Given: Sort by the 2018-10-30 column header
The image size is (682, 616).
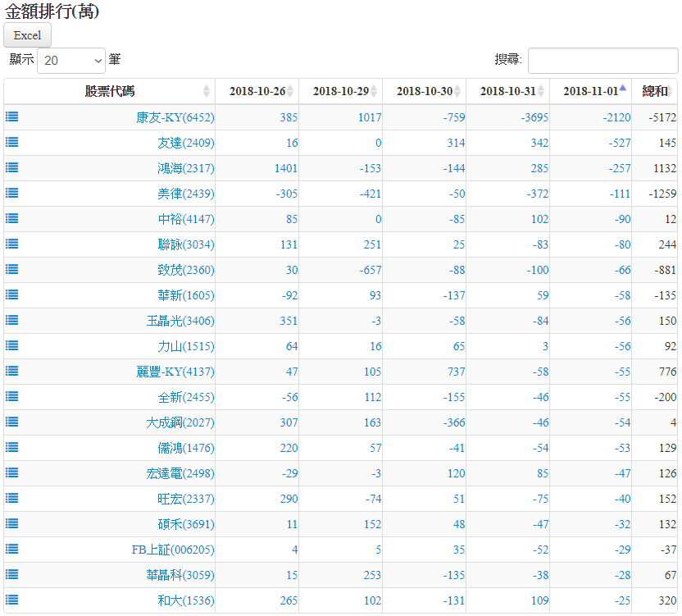Looking at the screenshot, I should click(424, 91).
